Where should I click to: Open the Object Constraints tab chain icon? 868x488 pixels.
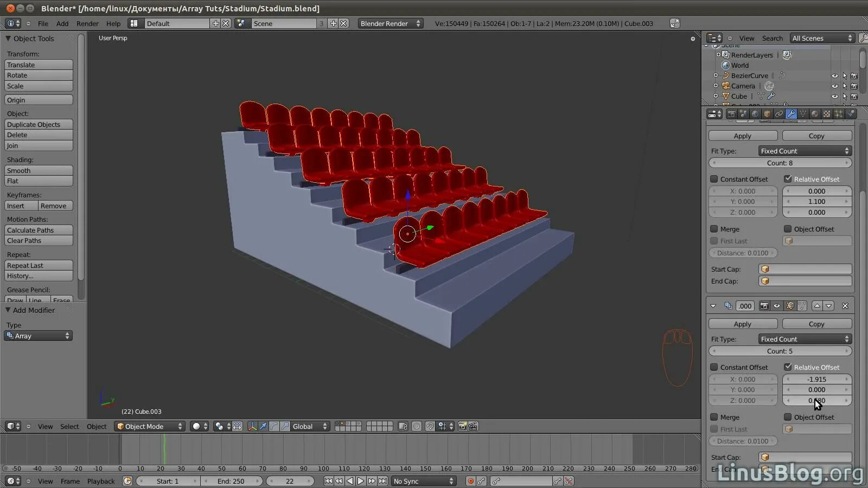pos(779,114)
